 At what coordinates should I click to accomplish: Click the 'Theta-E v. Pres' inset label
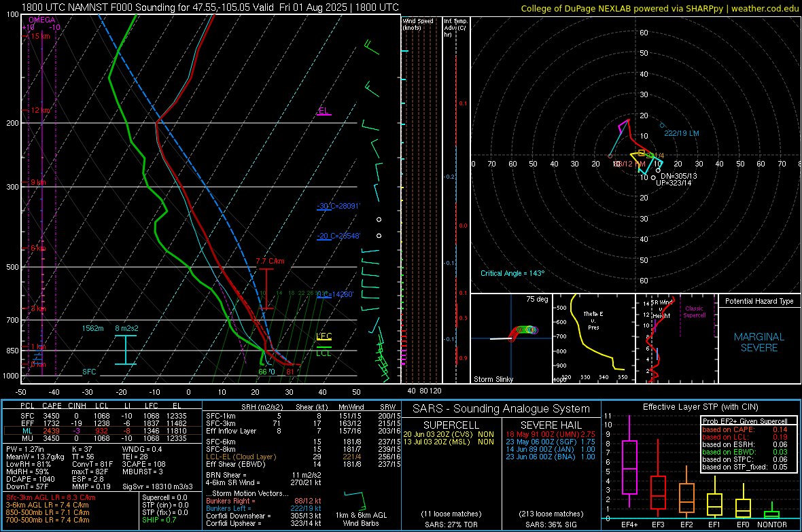pos(593,320)
